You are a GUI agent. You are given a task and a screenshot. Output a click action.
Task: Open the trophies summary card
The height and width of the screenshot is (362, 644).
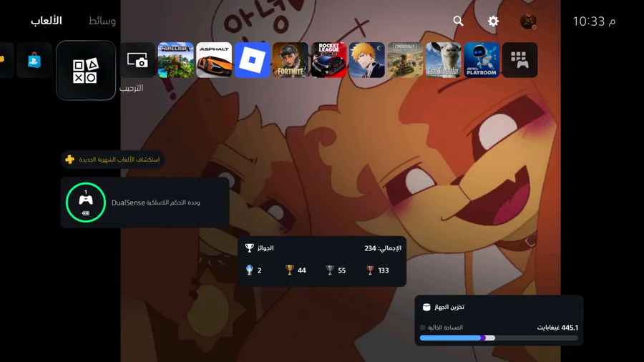(322, 261)
